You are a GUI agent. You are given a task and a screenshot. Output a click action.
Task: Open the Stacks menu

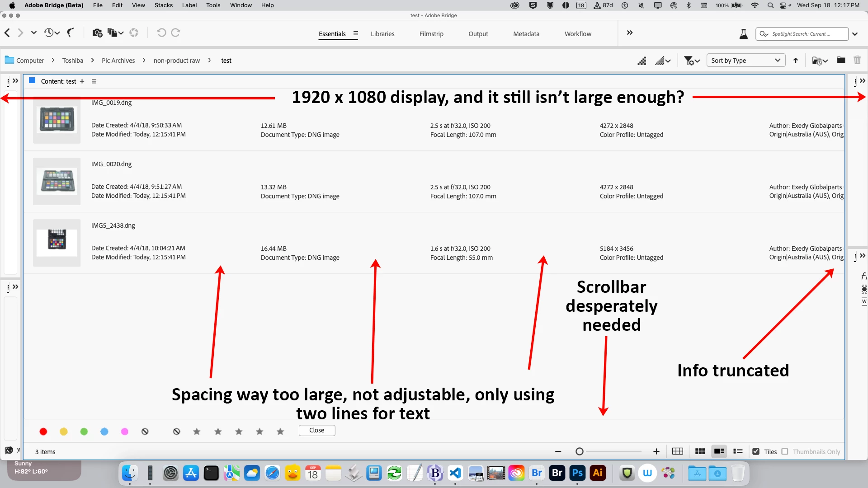point(163,5)
